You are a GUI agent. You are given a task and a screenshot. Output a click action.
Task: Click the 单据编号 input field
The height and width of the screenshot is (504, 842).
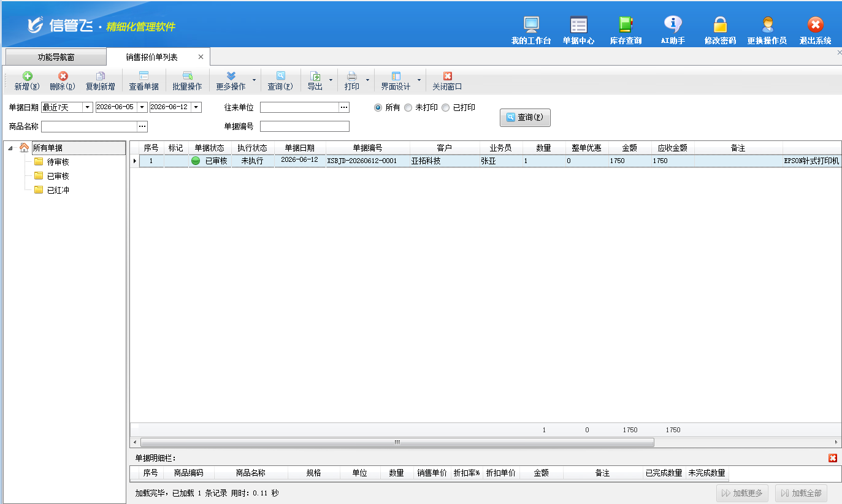pyautogui.click(x=305, y=126)
